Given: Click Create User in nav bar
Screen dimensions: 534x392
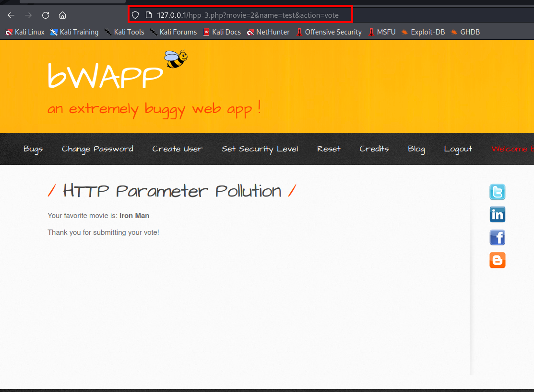Looking at the screenshot, I should (177, 149).
